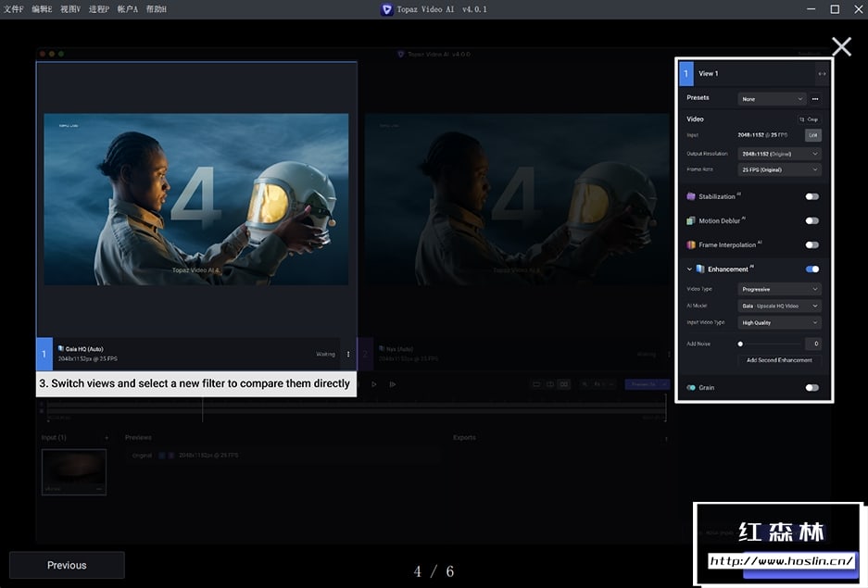Enable the Stabilization toggle
This screenshot has height=588, width=868.
(x=811, y=196)
